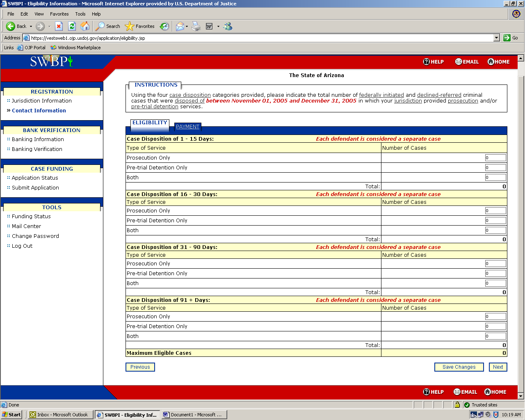
Task: Go to browser Home page icon
Action: tap(85, 26)
